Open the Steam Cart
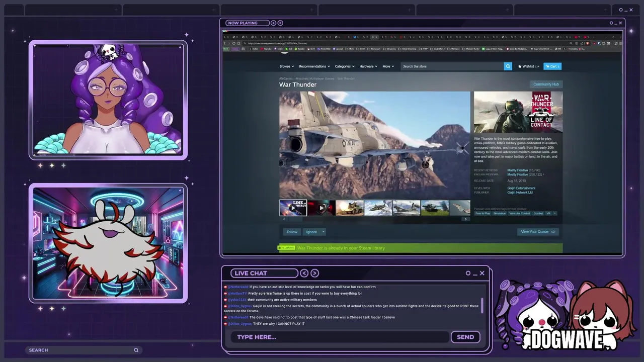This screenshot has height=362, width=644. (x=552, y=66)
